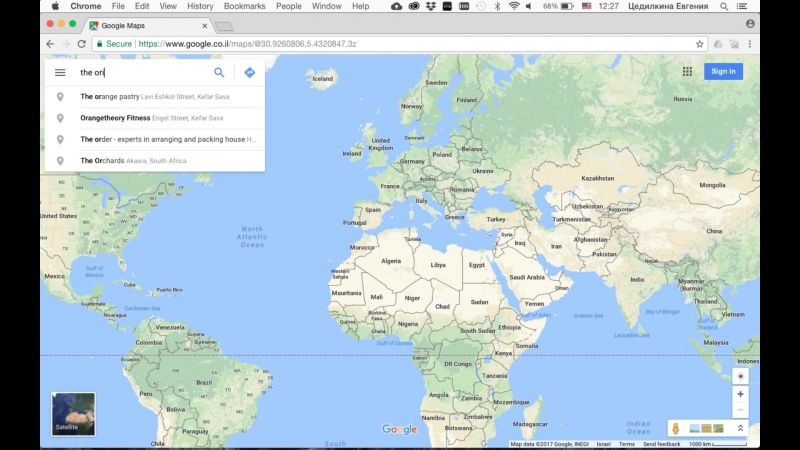Expand the imagery strip with double chevron

[740, 429]
